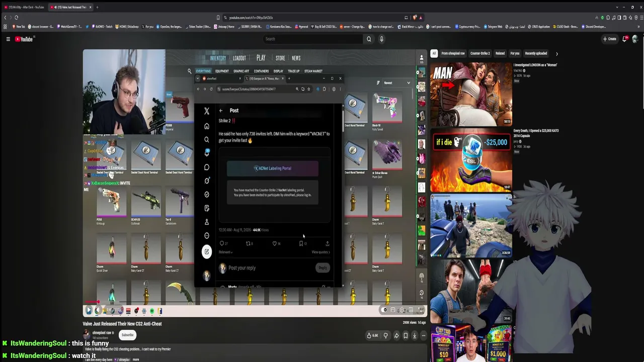The width and height of the screenshot is (644, 362).
Task: Mute the video using the volume icon
Action: [x=98, y=311]
